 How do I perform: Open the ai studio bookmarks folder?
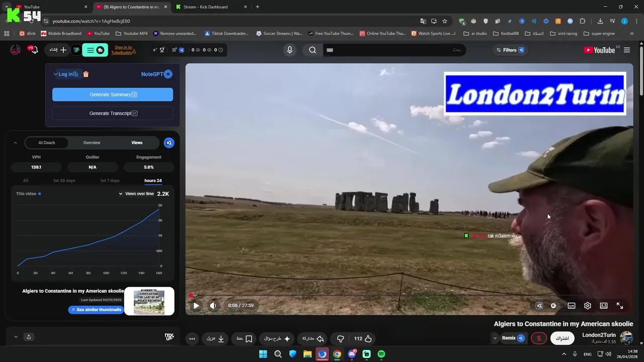[475, 34]
